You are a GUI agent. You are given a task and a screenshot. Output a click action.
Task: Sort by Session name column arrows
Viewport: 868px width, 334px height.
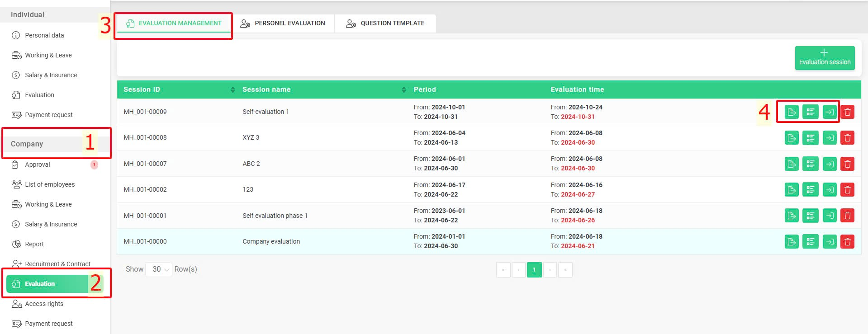(x=403, y=89)
